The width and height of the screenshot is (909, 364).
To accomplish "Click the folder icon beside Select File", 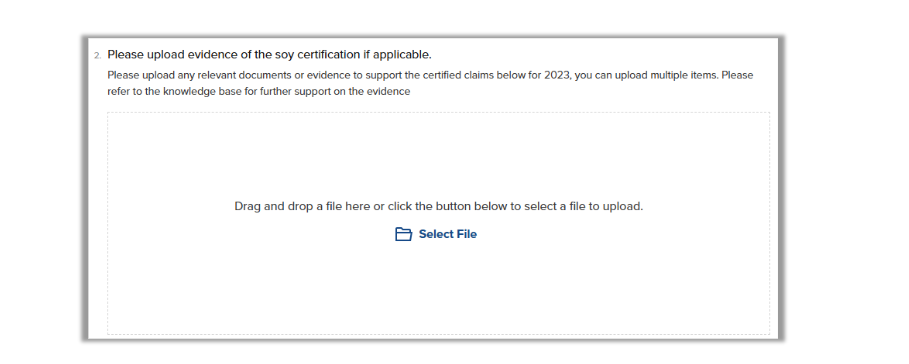I will pyautogui.click(x=403, y=234).
